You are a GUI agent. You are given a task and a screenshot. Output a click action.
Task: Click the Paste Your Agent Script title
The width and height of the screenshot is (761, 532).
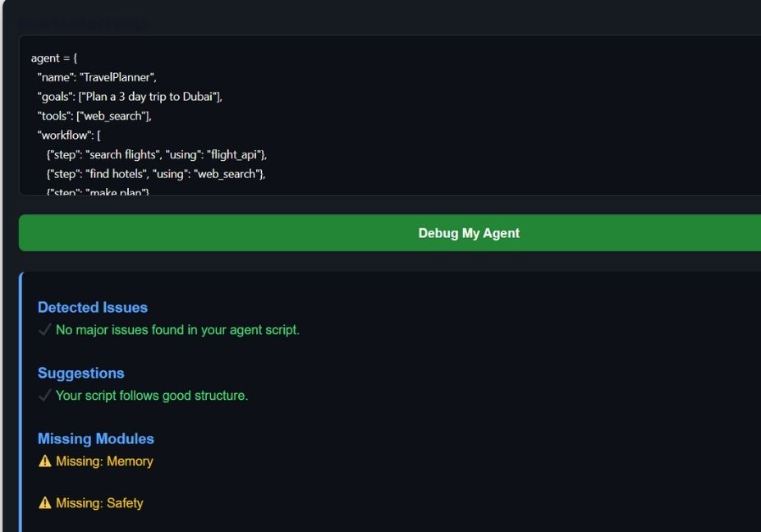[x=85, y=23]
